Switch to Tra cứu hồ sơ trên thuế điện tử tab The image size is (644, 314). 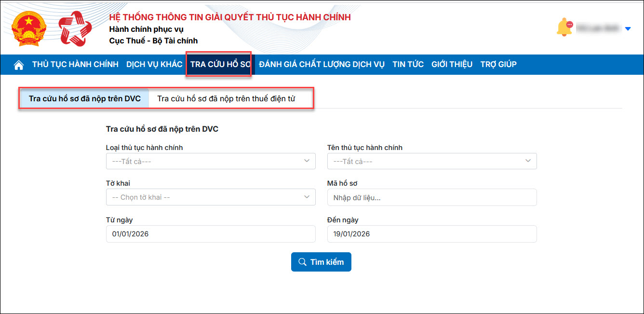click(226, 99)
